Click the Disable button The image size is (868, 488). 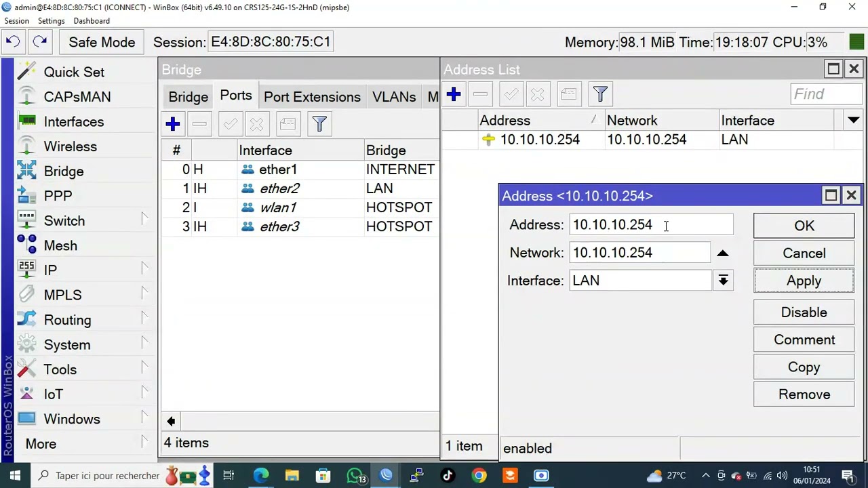click(804, 312)
